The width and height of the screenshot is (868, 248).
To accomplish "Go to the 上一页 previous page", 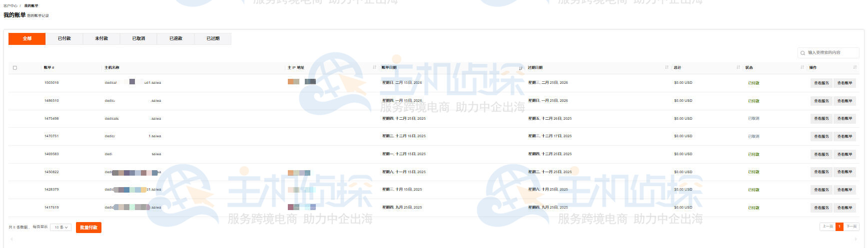I will [828, 227].
